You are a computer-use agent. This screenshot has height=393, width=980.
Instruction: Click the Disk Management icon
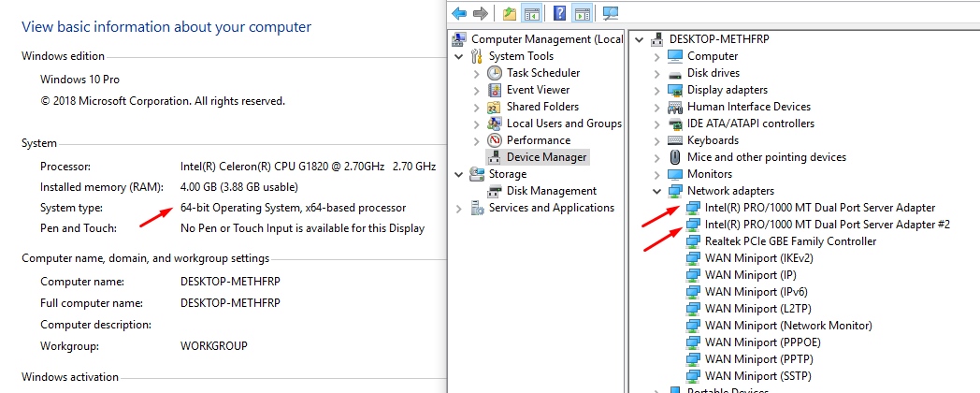pos(495,191)
